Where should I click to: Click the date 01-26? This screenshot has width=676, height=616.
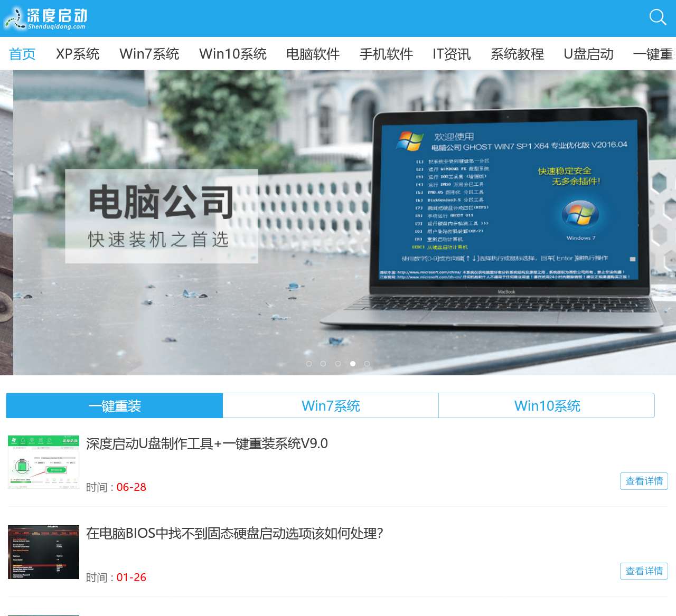(x=131, y=577)
